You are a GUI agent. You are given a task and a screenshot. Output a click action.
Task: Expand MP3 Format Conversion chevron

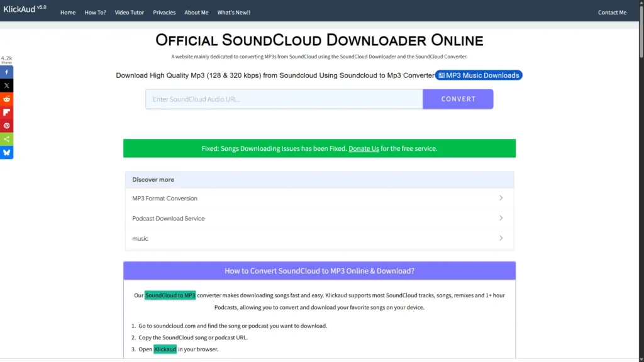pyautogui.click(x=501, y=198)
